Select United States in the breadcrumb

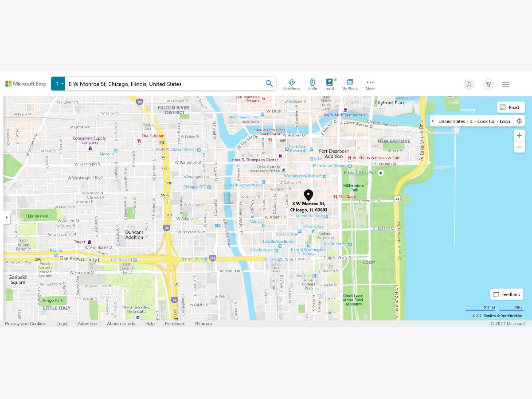pyautogui.click(x=452, y=121)
